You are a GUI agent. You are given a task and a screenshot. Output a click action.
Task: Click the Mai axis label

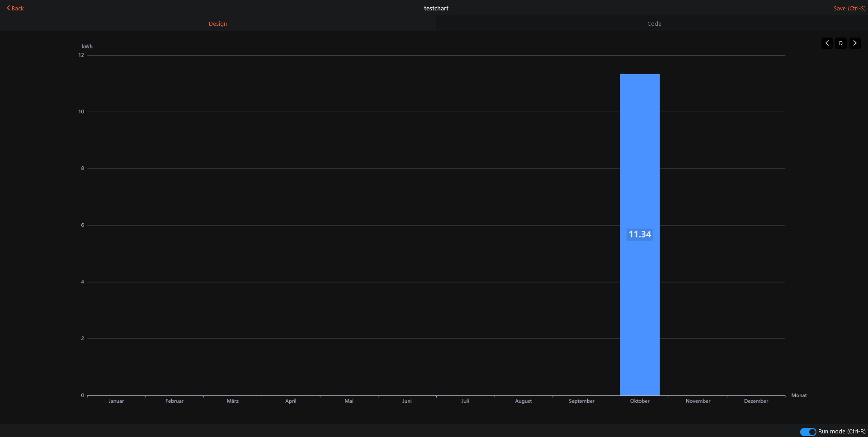point(349,401)
